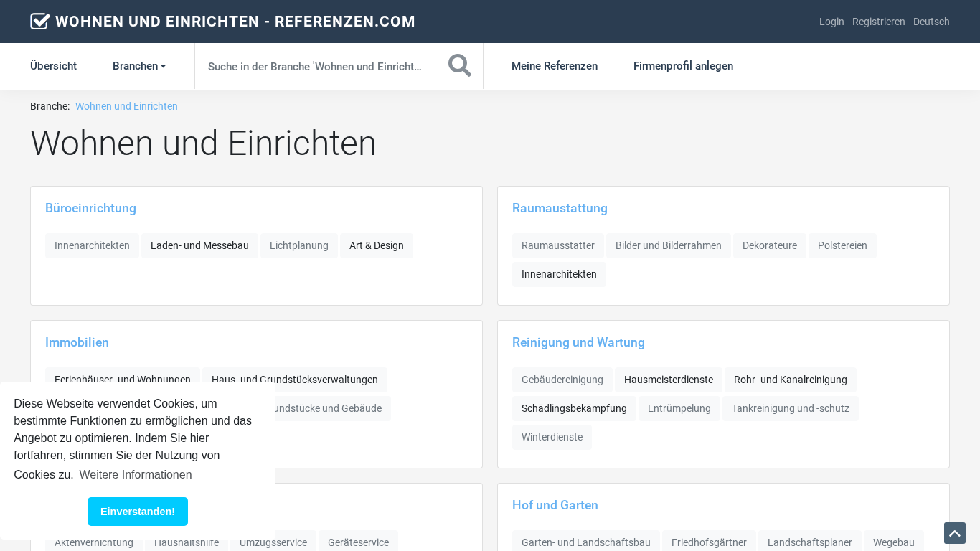The width and height of the screenshot is (980, 551).
Task: Click the Einverstanden! cookie button
Action: pos(138,512)
